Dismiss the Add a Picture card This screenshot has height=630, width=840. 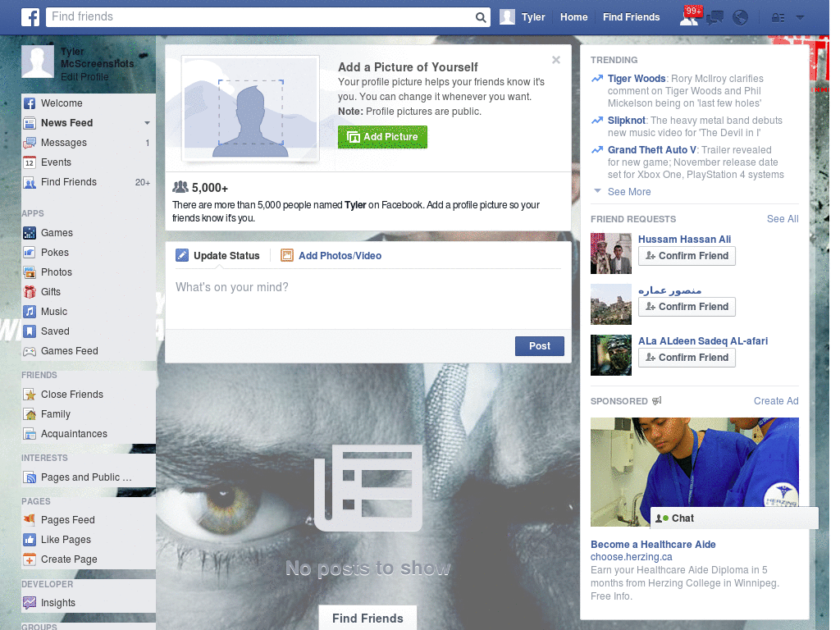(x=556, y=60)
